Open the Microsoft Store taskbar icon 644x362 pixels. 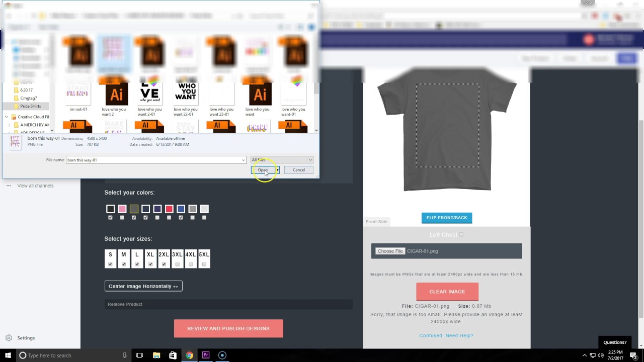tap(173, 355)
